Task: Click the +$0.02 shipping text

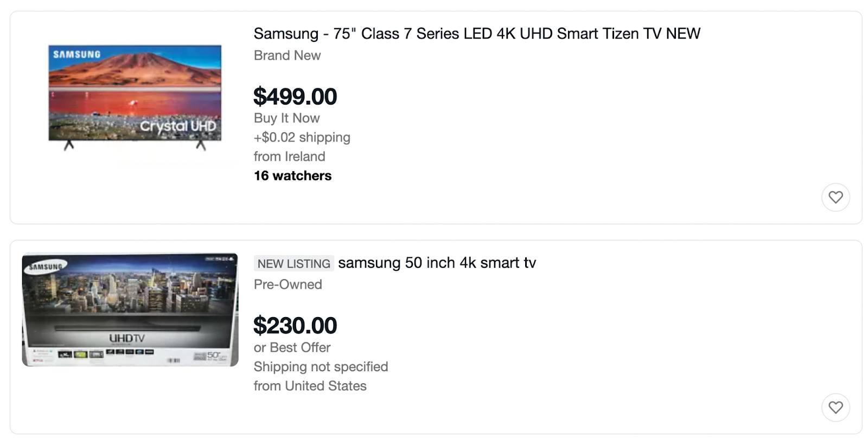Action: [x=302, y=137]
